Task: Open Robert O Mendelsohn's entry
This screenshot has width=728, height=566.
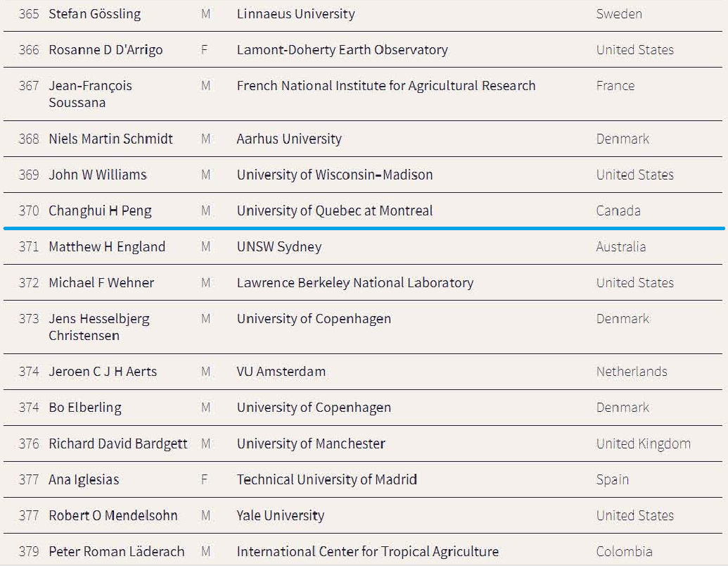Action: coord(113,515)
